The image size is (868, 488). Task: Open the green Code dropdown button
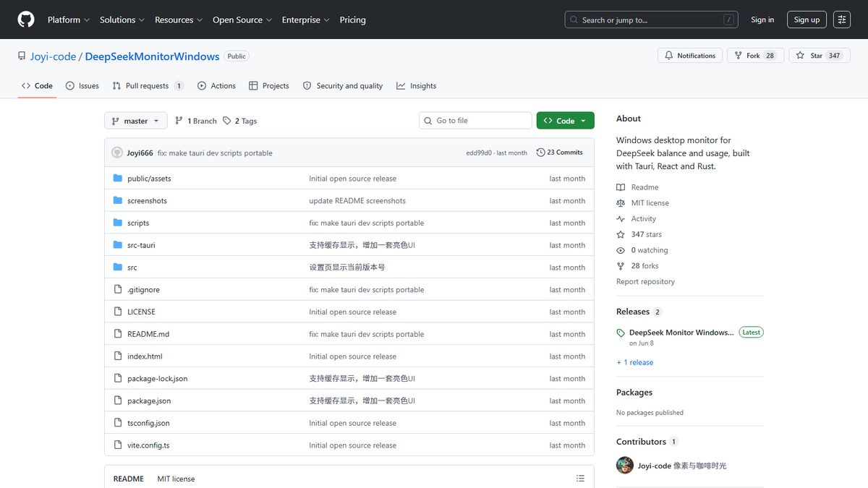(x=566, y=121)
